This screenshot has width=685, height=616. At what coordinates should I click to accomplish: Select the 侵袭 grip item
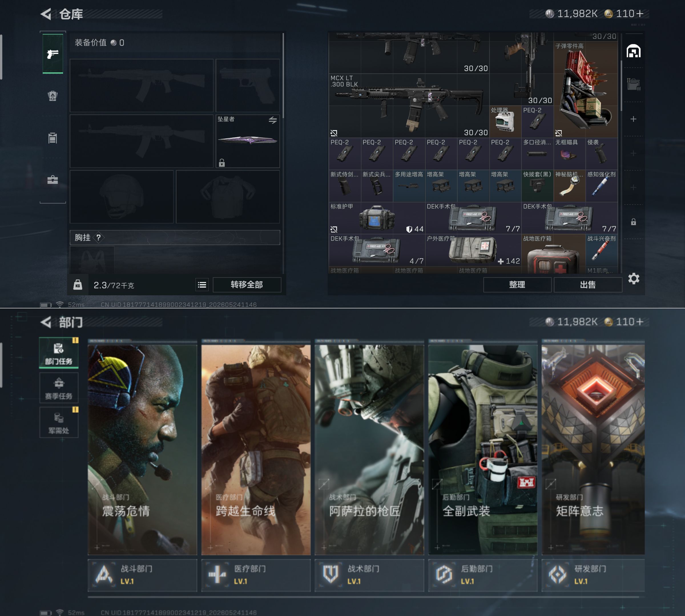click(602, 154)
